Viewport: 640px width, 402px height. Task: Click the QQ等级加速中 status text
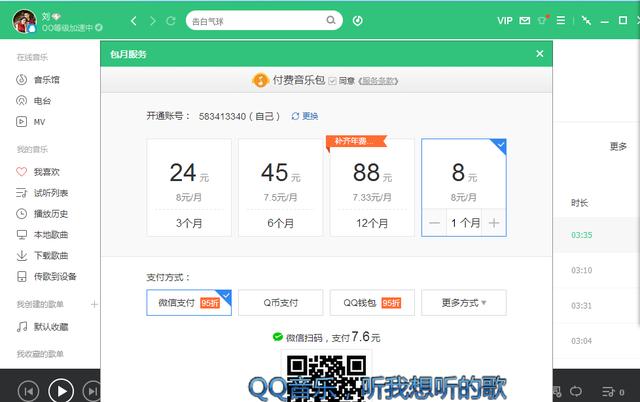coord(67,28)
